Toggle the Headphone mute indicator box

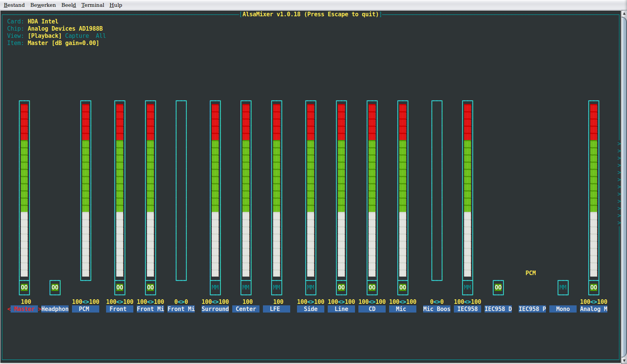(55, 288)
